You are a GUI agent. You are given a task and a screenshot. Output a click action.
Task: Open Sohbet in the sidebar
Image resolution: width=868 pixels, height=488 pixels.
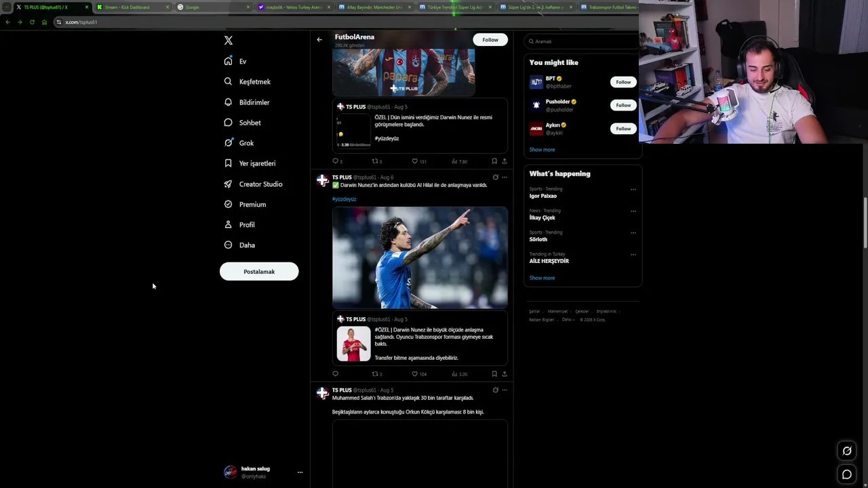(x=243, y=123)
